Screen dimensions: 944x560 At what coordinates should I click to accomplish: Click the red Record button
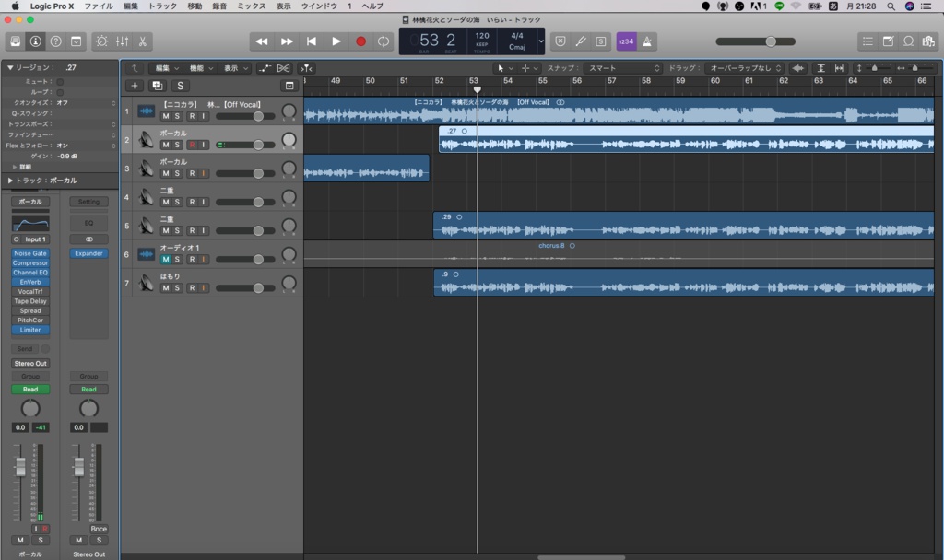click(x=360, y=41)
